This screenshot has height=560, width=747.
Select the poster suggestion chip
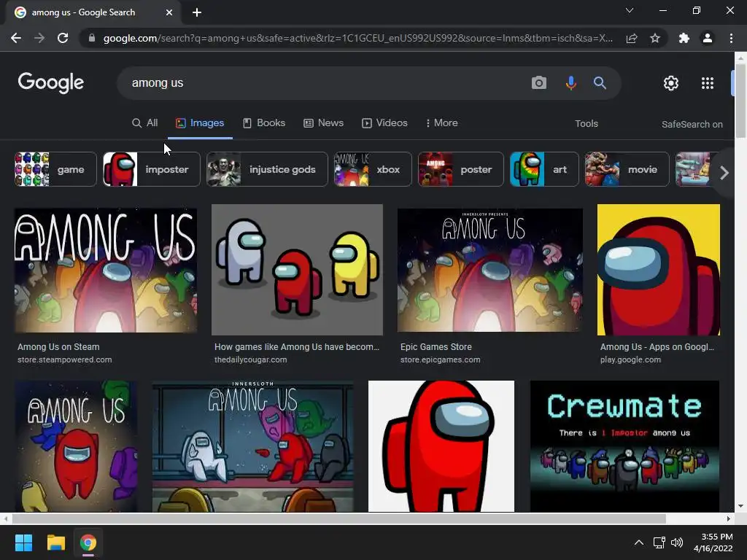461,169
